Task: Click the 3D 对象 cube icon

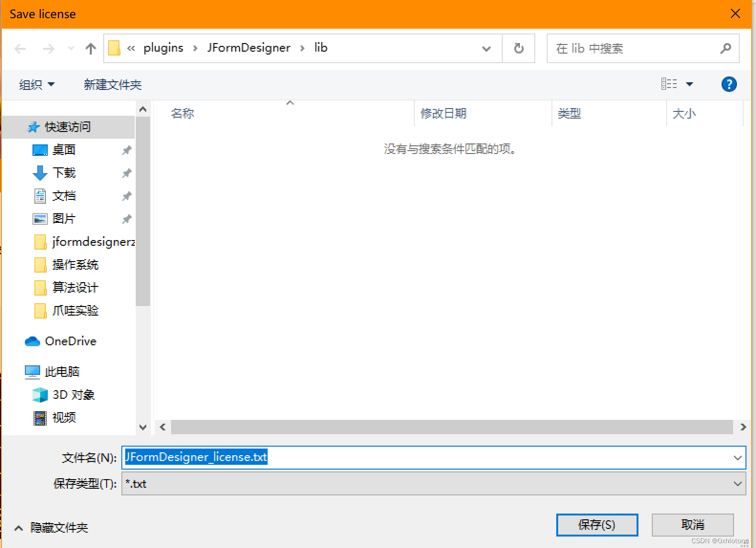Action: (x=40, y=395)
